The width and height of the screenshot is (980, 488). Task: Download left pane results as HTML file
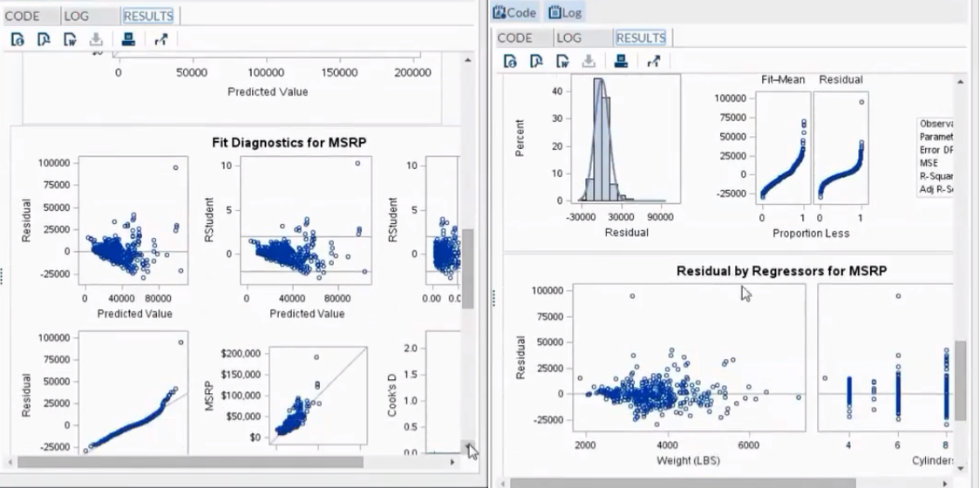17,40
